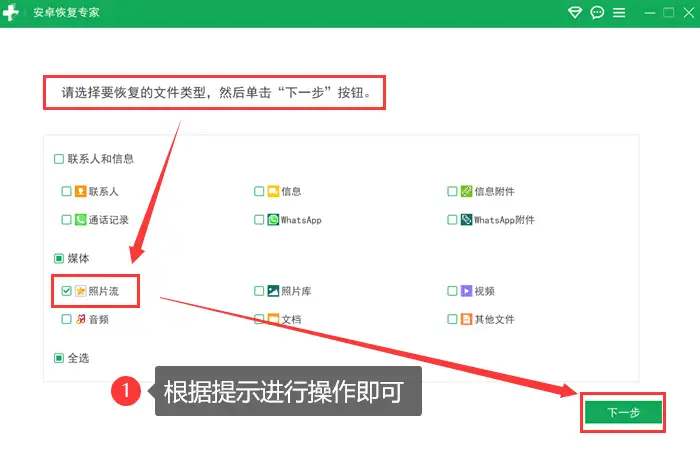The width and height of the screenshot is (700, 467).
Task: Click the 通话记录 label text
Action: 108,220
